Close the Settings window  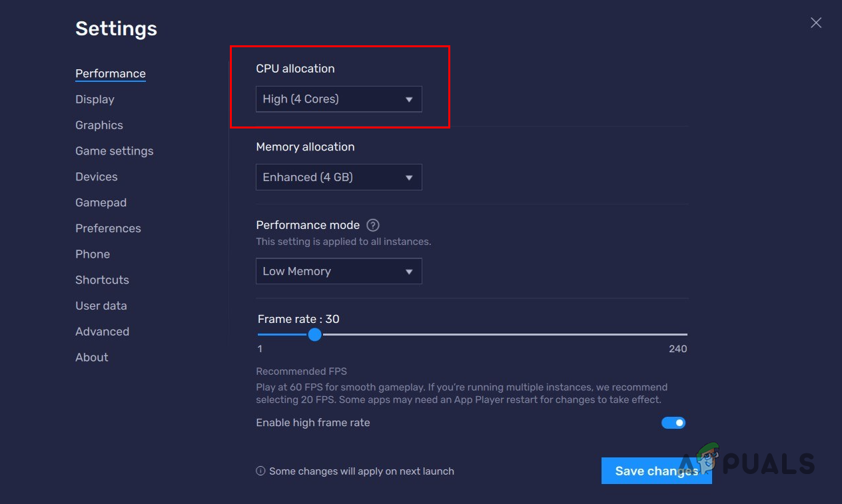point(815,23)
